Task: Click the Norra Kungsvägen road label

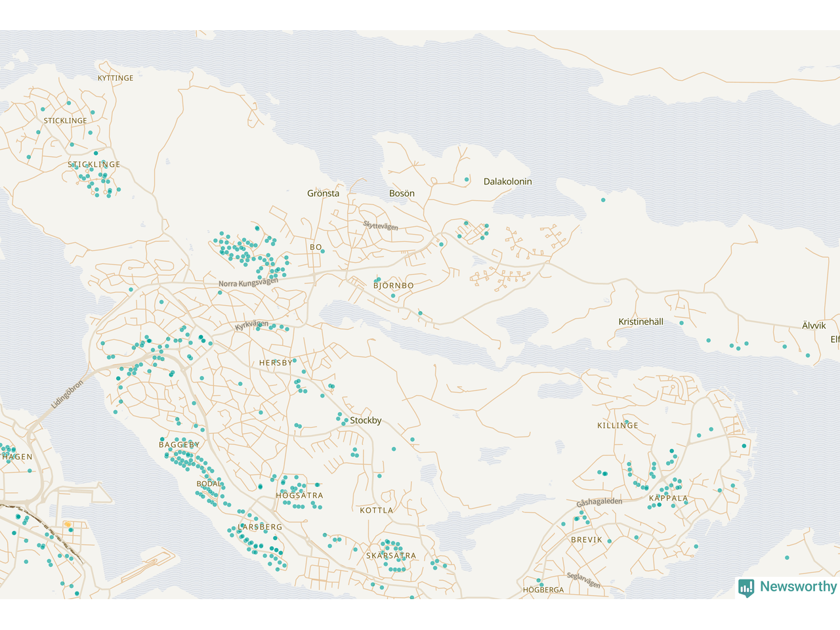Action: coord(248,283)
